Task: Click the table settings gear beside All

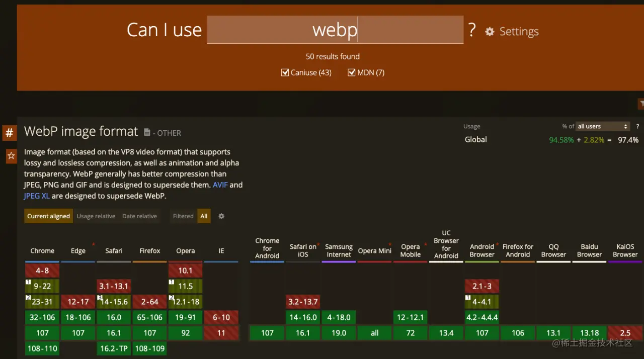Action: click(221, 216)
